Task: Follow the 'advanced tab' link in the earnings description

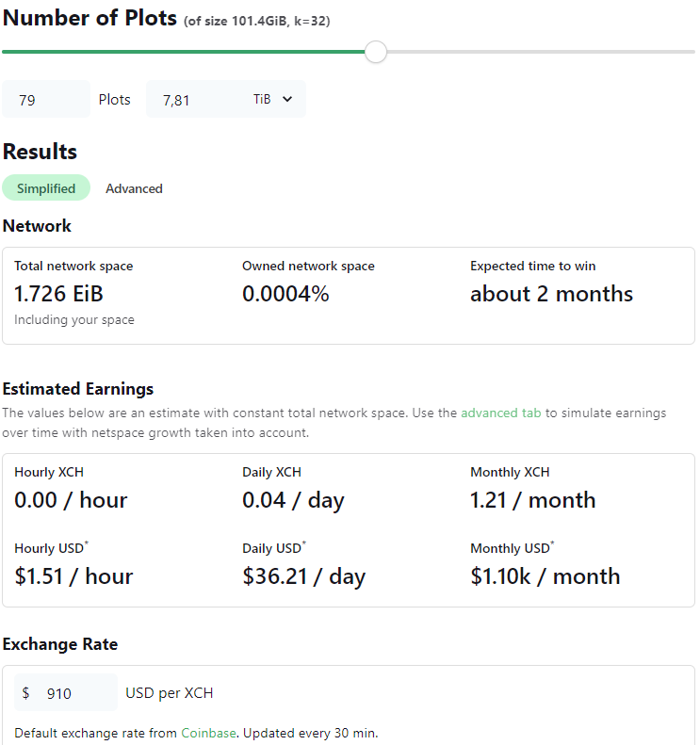Action: click(x=500, y=413)
